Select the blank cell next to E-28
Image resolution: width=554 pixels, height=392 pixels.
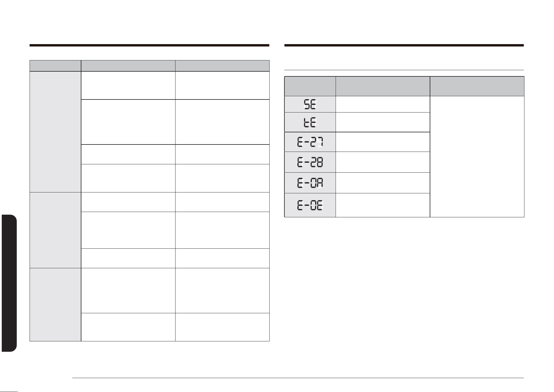(x=383, y=162)
